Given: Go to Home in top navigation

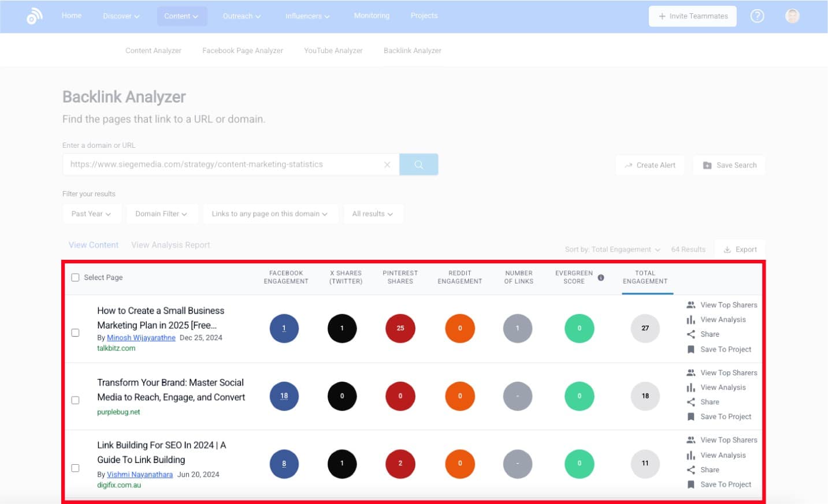Looking at the screenshot, I should [72, 16].
